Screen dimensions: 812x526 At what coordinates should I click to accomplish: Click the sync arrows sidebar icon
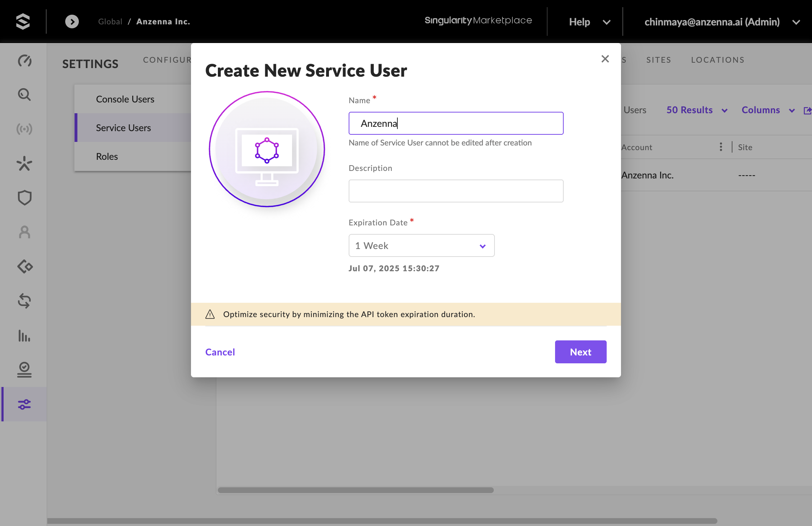[x=24, y=301]
